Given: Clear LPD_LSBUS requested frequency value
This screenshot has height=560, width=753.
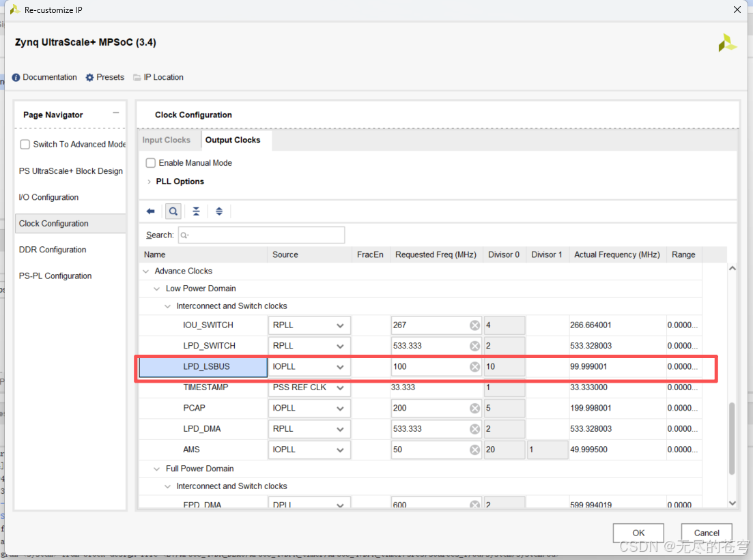Looking at the screenshot, I should coord(474,366).
